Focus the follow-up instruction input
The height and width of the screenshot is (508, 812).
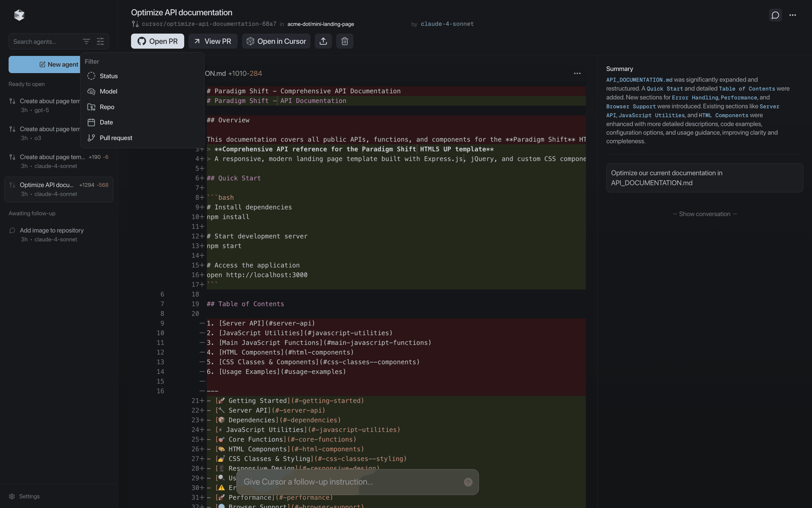[351, 482]
